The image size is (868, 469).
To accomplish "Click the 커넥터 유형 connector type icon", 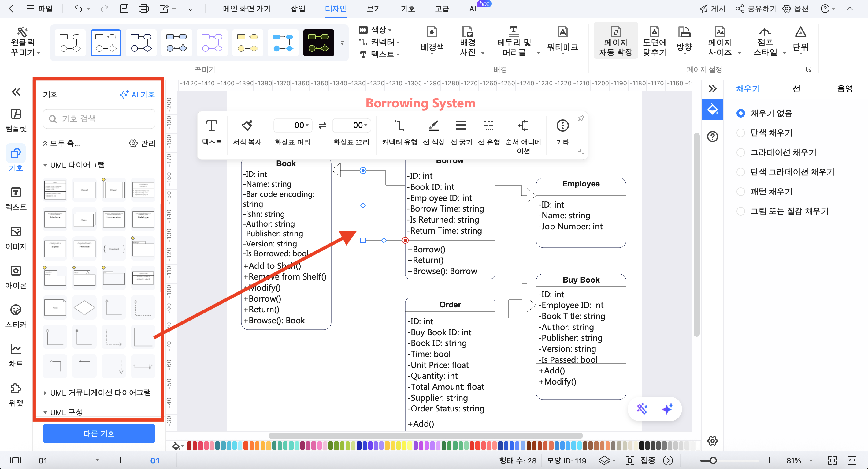I will 399,126.
